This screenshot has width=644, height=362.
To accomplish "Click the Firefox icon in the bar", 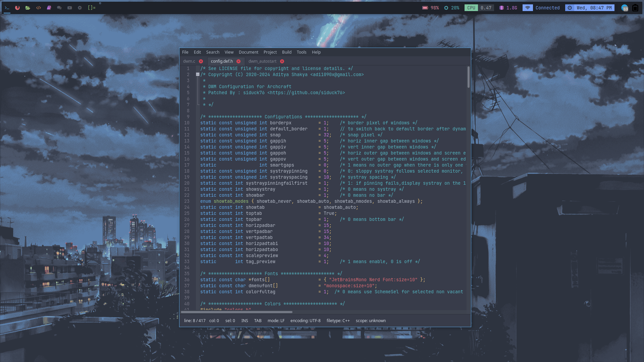I will (x=17, y=8).
